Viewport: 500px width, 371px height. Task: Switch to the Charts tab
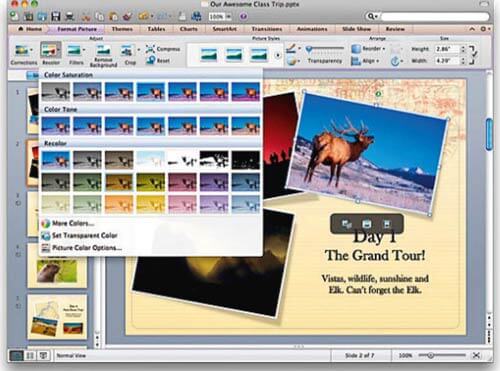tap(189, 29)
